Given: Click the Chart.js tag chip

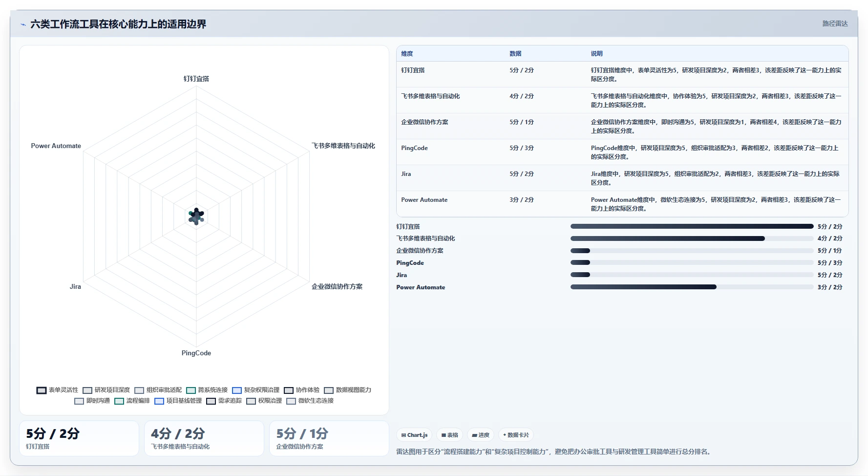Looking at the screenshot, I should tap(414, 435).
